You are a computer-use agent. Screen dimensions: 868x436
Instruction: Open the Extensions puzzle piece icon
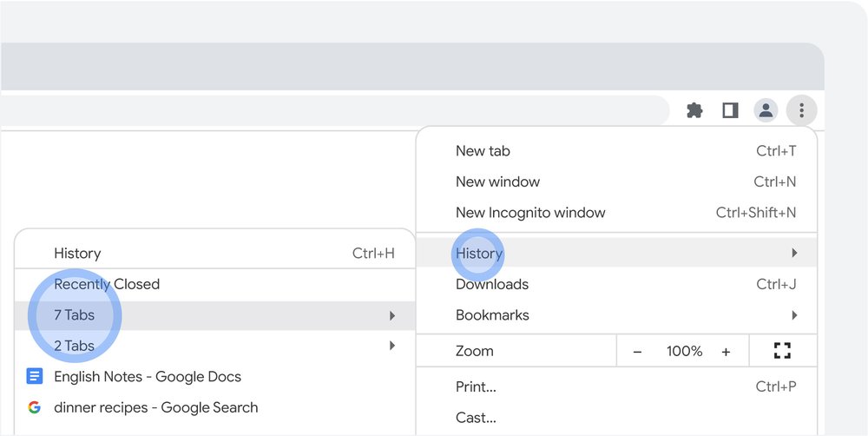(694, 110)
